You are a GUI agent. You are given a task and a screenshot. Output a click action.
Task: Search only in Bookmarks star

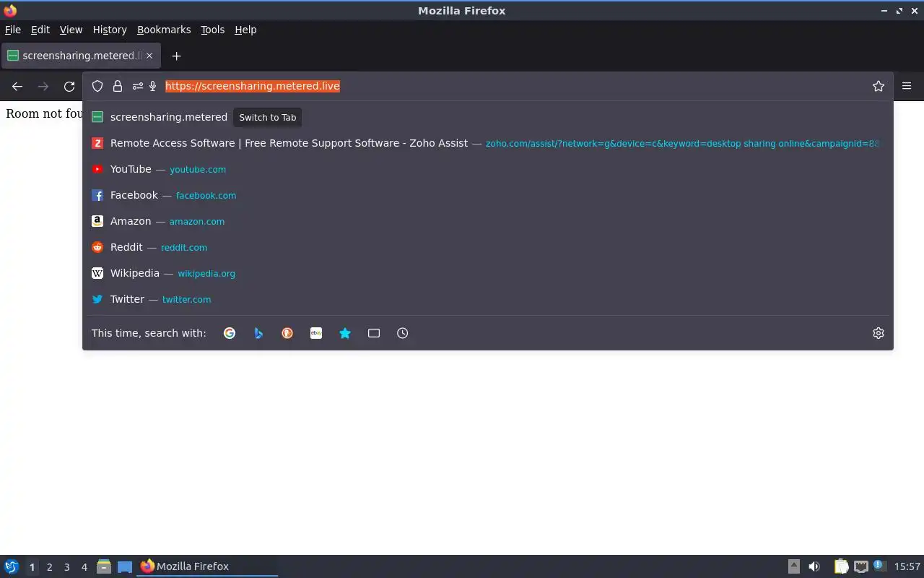point(345,333)
